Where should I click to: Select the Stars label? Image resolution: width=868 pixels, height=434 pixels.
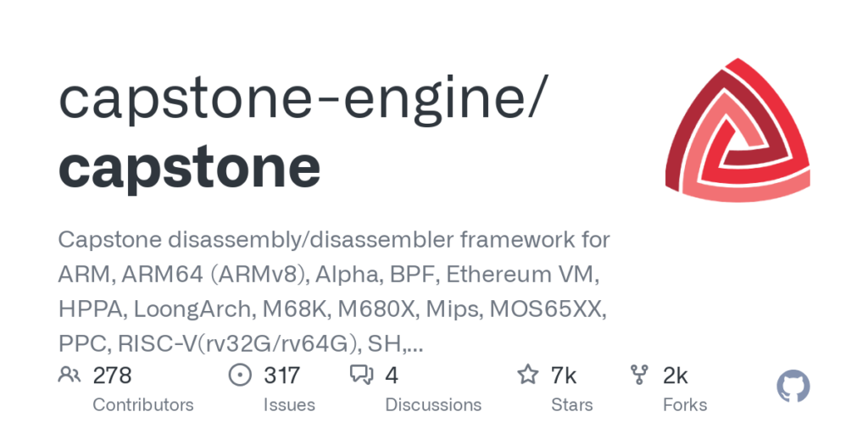pos(572,405)
